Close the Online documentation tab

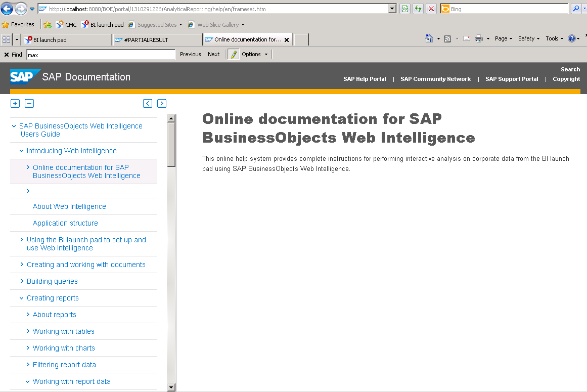[x=287, y=40]
